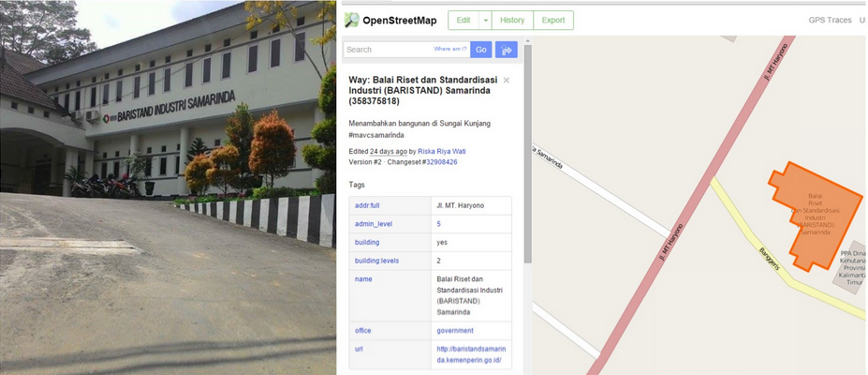Close the way details panel
The height and width of the screenshot is (375, 868).
506,81
